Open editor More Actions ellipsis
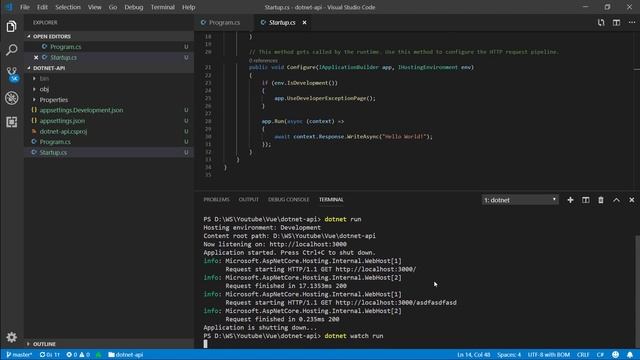This screenshot has height=360, width=640. click(x=632, y=22)
